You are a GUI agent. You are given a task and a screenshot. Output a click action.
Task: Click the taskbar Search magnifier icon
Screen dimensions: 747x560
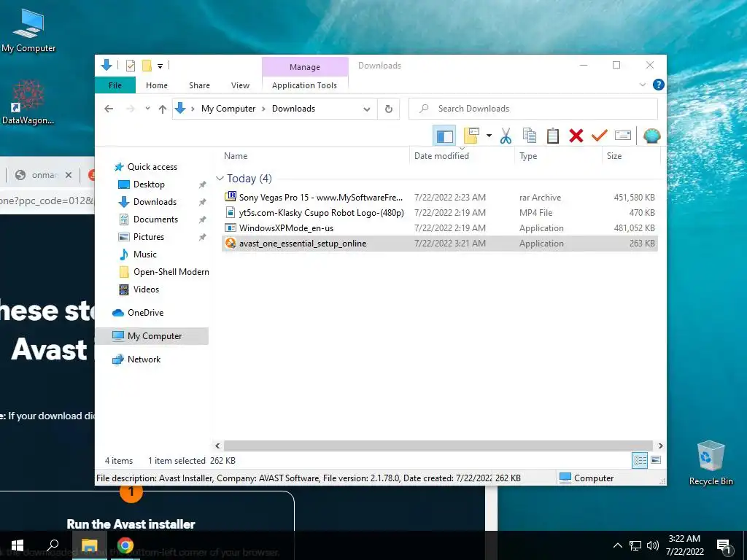tap(53, 545)
